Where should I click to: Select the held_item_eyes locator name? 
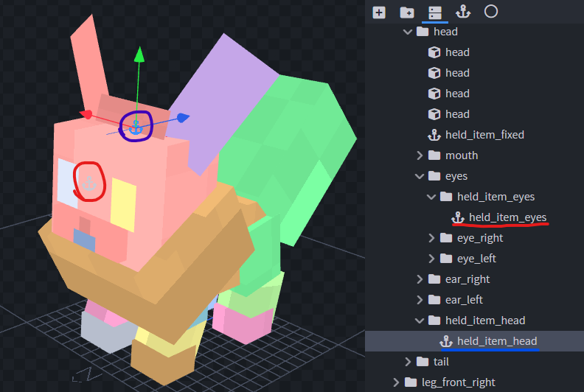507,217
